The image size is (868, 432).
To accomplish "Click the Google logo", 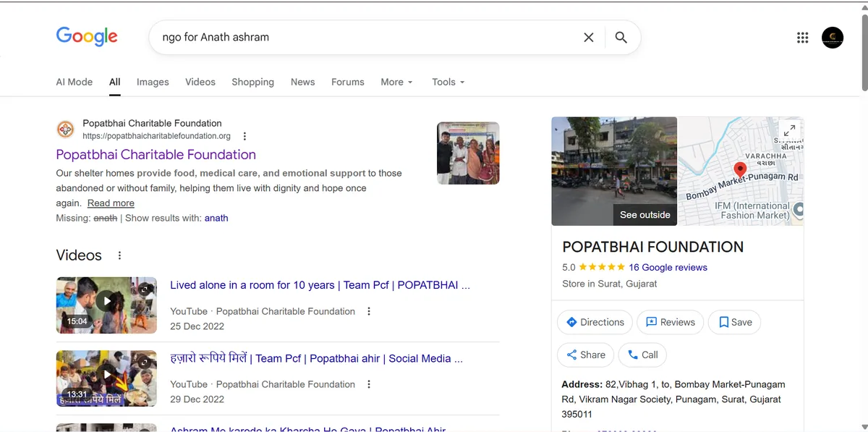I will pyautogui.click(x=87, y=37).
